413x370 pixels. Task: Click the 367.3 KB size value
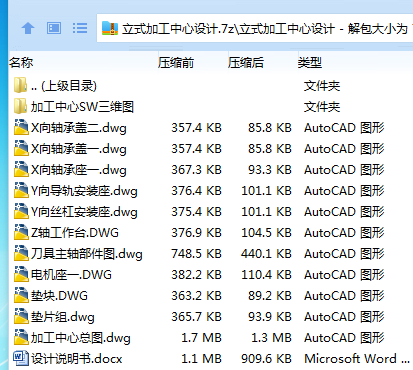(196, 170)
